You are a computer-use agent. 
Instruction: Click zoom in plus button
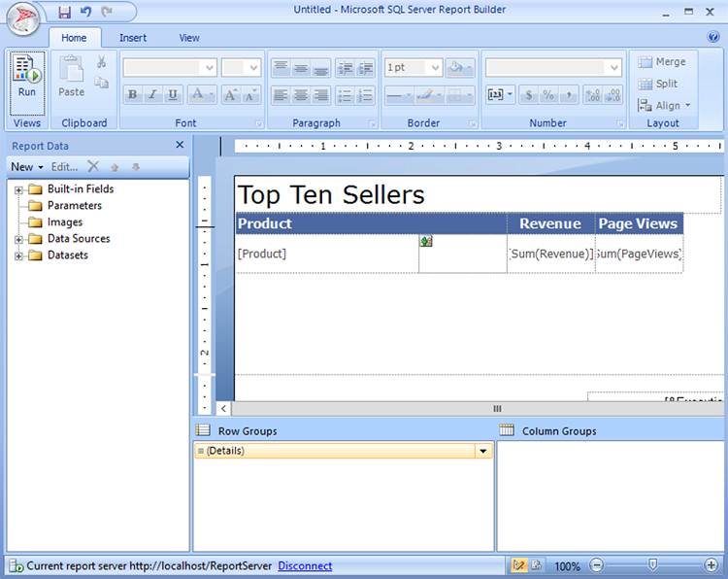[711, 565]
